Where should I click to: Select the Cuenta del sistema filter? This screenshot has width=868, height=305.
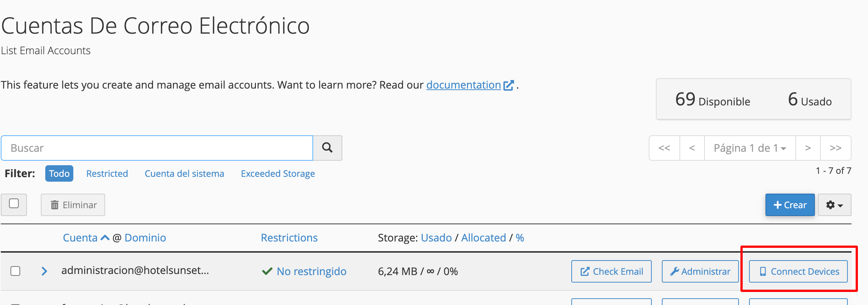point(184,173)
